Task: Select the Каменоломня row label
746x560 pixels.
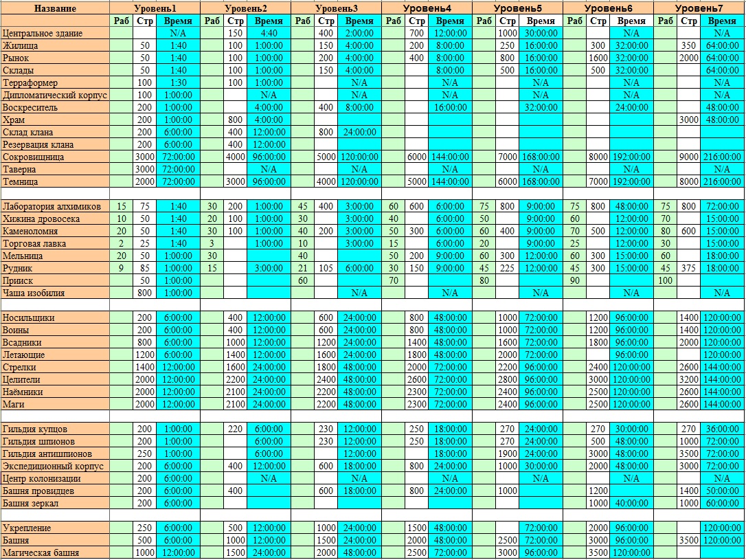Action: click(55, 232)
